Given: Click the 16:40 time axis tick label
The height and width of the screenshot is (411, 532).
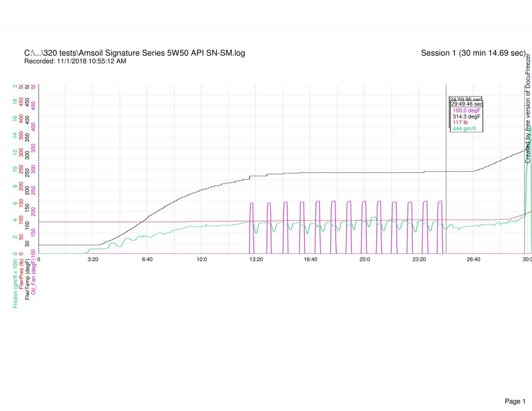Looking at the screenshot, I should click(310, 259).
